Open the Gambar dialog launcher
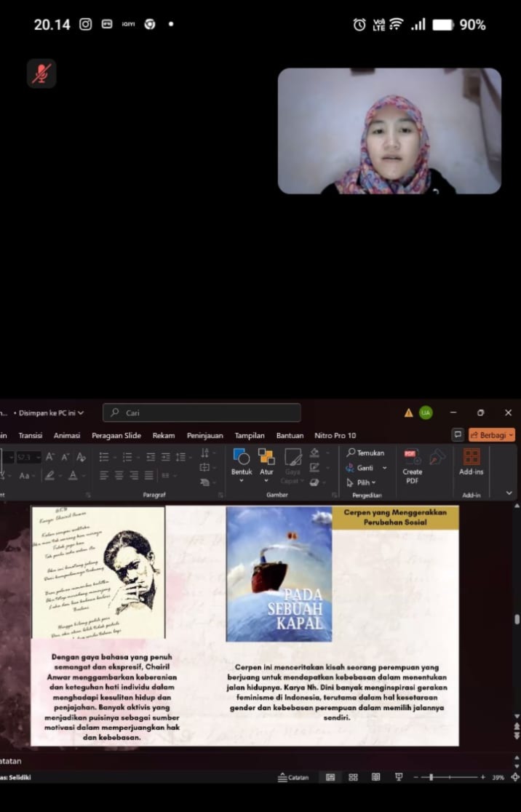Viewport: 521px width, 812px height. pyautogui.click(x=335, y=495)
